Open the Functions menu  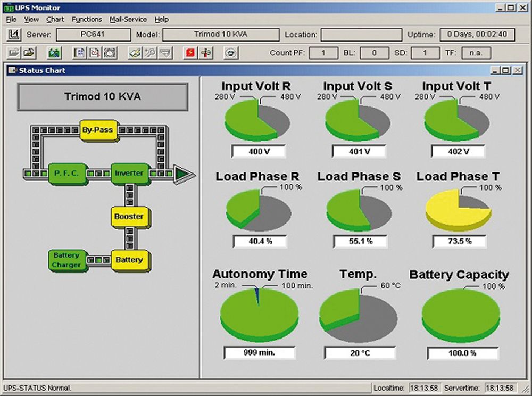click(x=87, y=19)
